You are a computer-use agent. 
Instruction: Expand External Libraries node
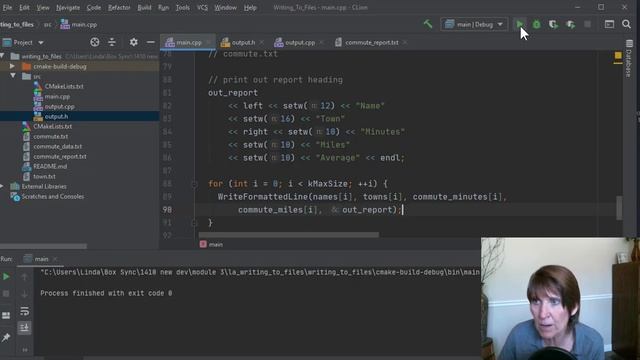point(2,186)
